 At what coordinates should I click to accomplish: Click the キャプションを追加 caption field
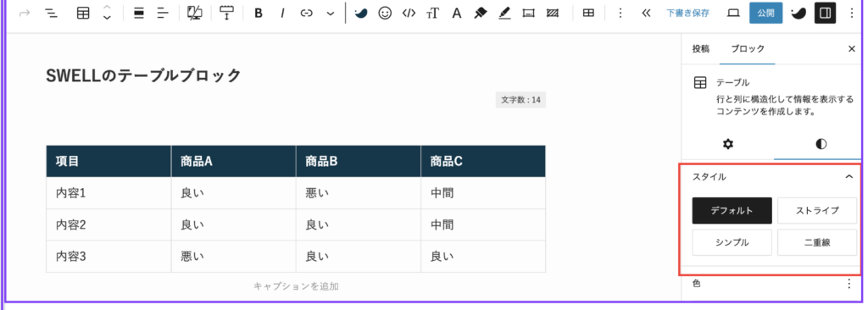click(x=296, y=286)
